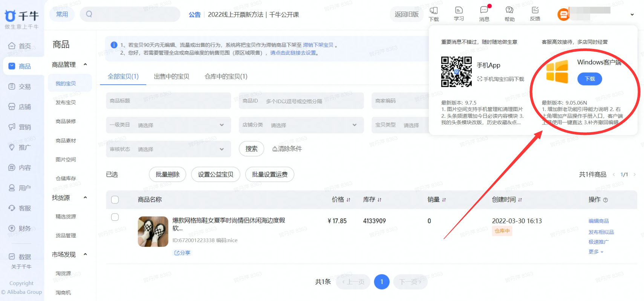Select the 常用 tab button
This screenshot has width=644, height=301.
click(62, 14)
